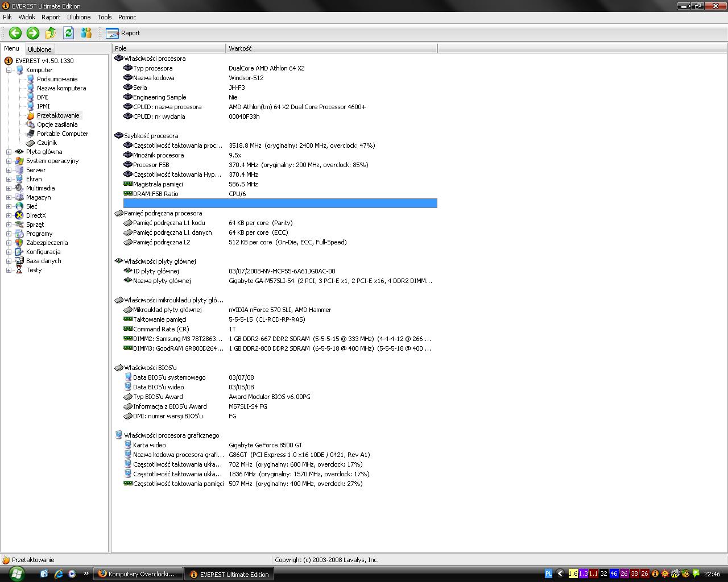The height and width of the screenshot is (582, 728).
Task: Expand the DirectX tree node
Action: (9, 215)
